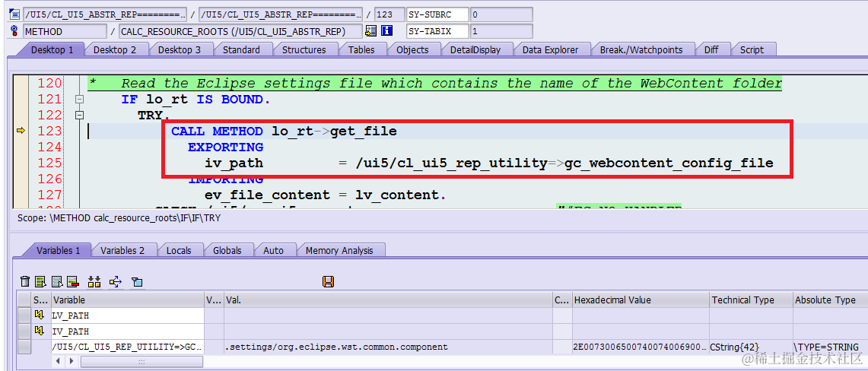Screen dimensions: 868x371
Task: Click the navigate-to-source icon after CALC_RESOURCE_ROOTS field
Action: point(371,31)
